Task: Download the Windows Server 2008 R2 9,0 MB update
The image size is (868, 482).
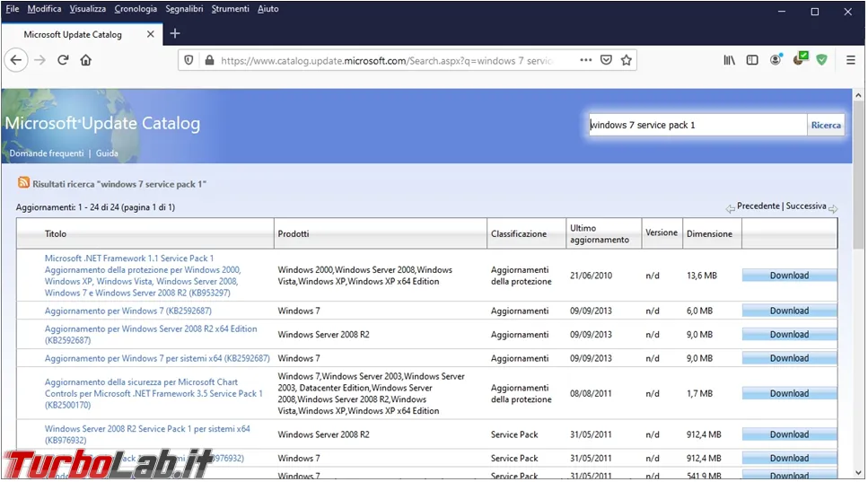Action: click(x=789, y=335)
